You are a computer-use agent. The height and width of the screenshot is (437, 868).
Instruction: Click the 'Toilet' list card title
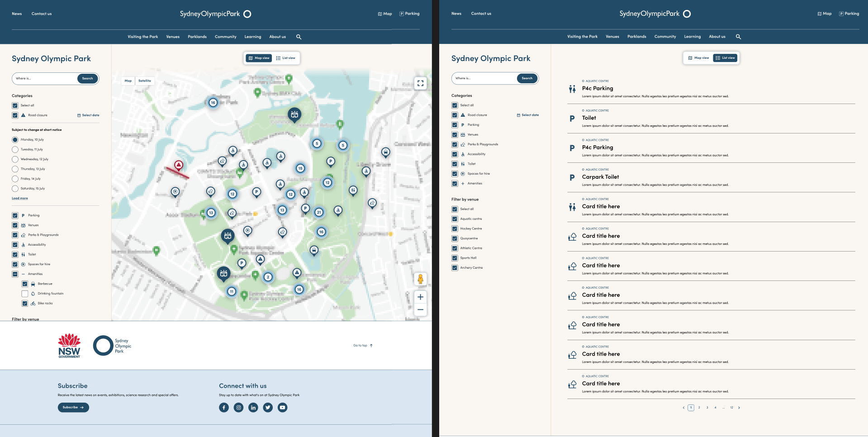[589, 118]
